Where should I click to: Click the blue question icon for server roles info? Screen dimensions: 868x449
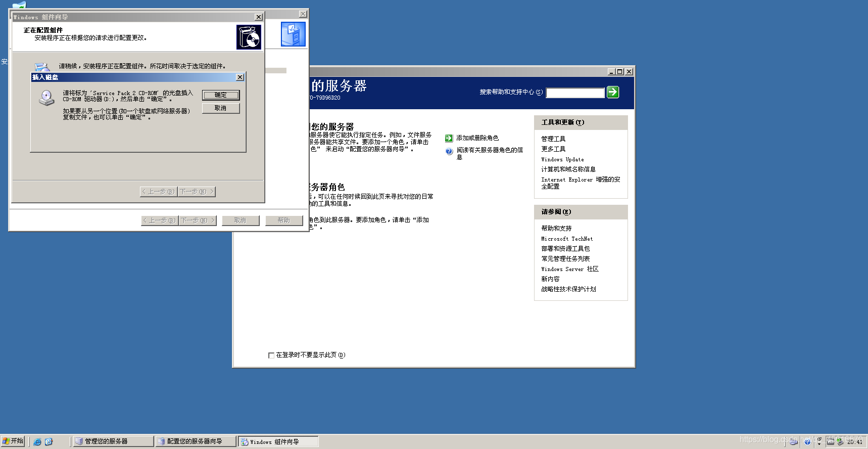(x=449, y=151)
